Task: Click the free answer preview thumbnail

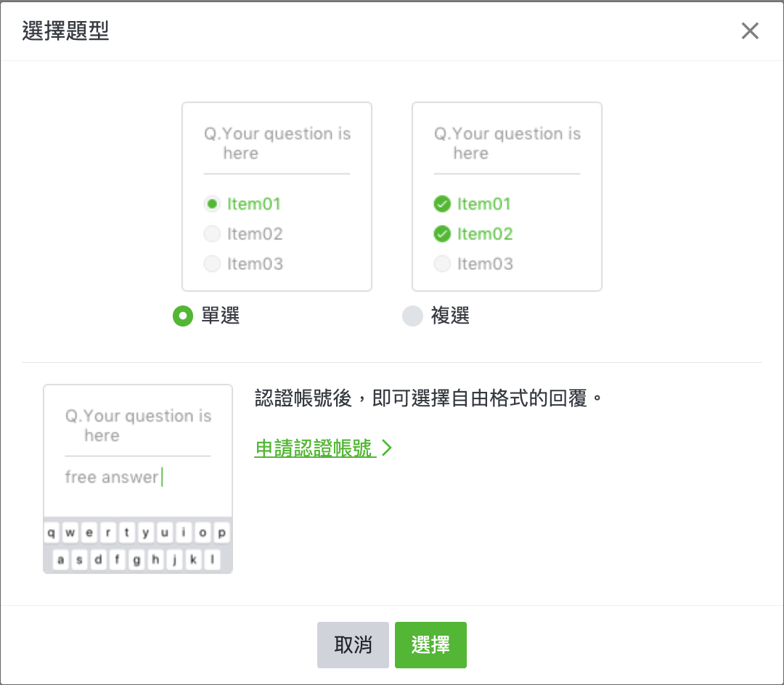Action: pyautogui.click(x=138, y=478)
